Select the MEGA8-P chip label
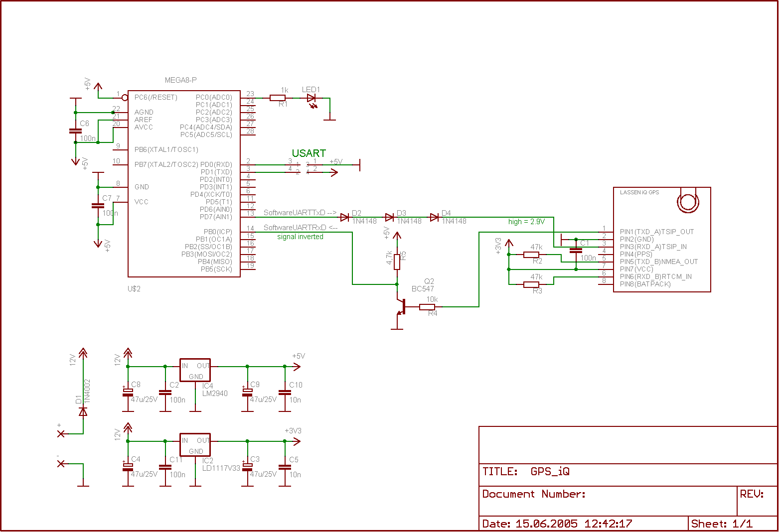 coord(180,80)
